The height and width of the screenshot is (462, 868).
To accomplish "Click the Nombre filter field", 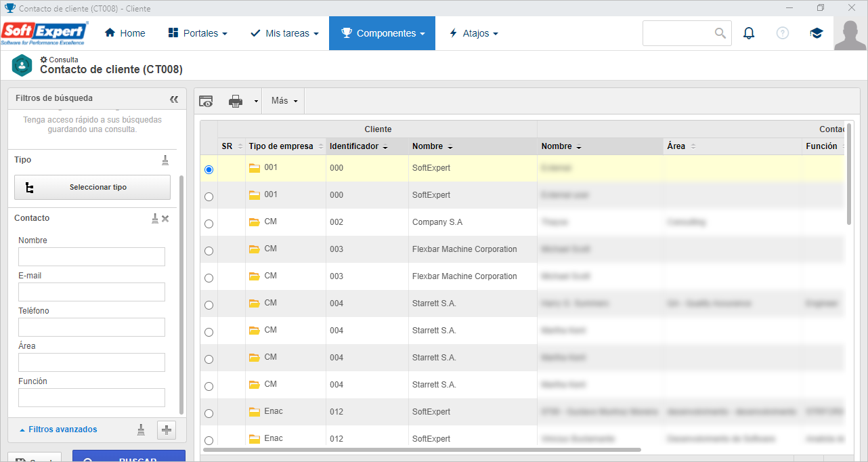I will click(x=91, y=257).
